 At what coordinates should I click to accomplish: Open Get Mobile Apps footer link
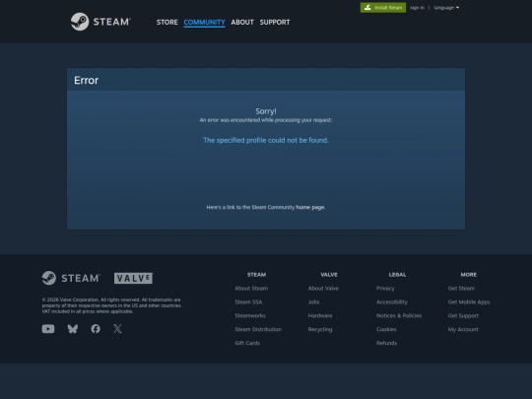469,301
